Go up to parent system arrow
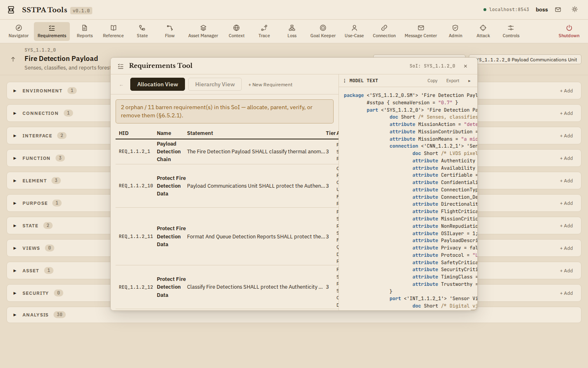Screen dimensions: 588x368 click(x=13, y=59)
